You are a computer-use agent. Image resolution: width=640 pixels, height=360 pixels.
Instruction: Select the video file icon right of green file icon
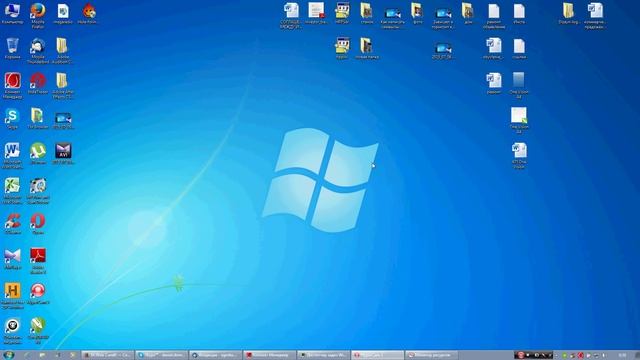[x=63, y=118]
